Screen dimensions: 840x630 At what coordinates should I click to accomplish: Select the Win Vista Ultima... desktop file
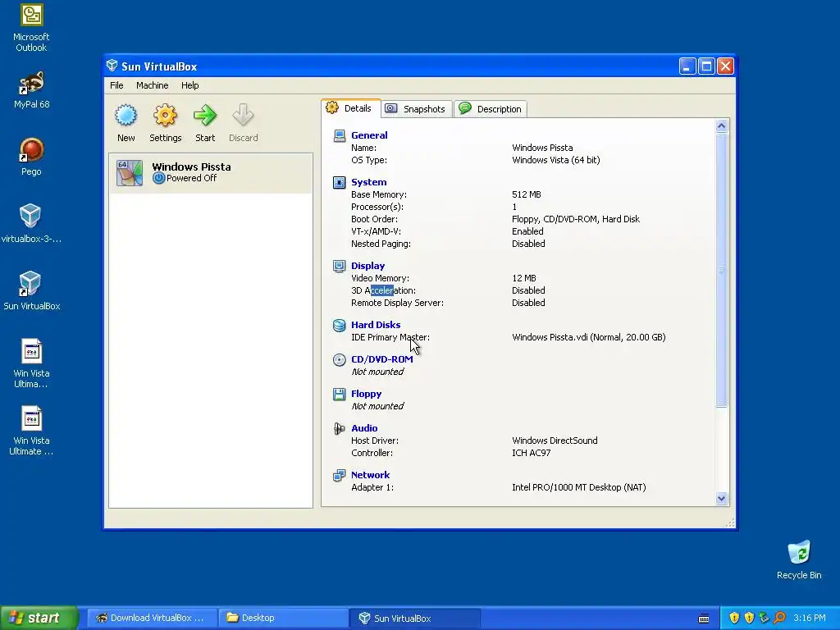tap(32, 351)
